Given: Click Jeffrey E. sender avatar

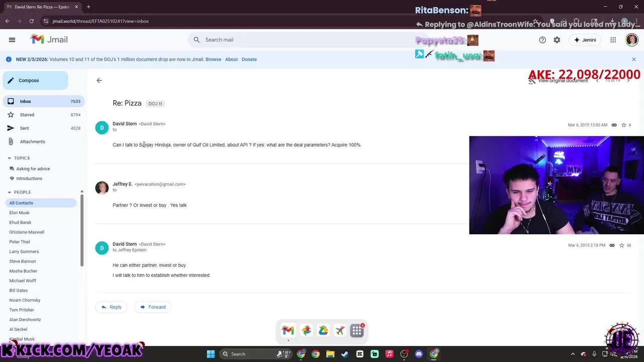Looking at the screenshot, I should (x=102, y=188).
